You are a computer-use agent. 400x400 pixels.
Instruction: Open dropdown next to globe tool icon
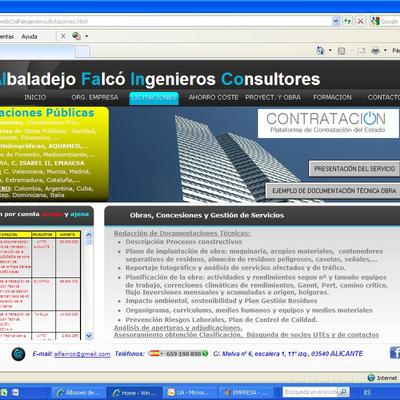click(87, 36)
